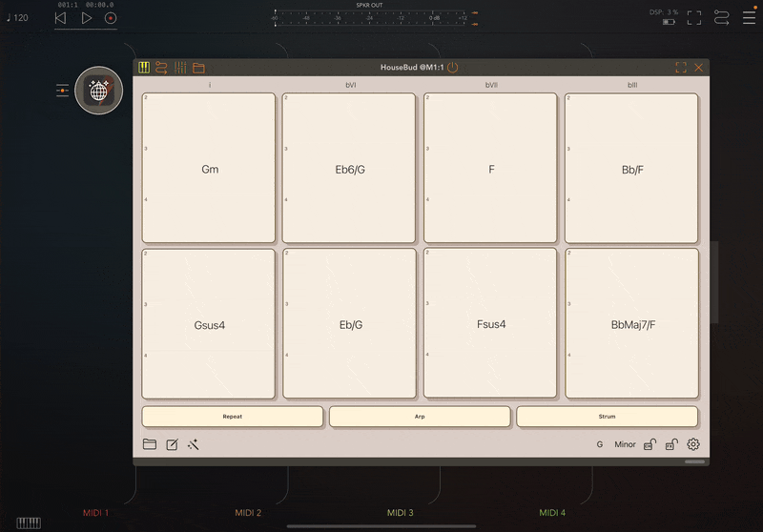Open the edit chords pencil icon
This screenshot has width=763, height=532.
point(172,444)
